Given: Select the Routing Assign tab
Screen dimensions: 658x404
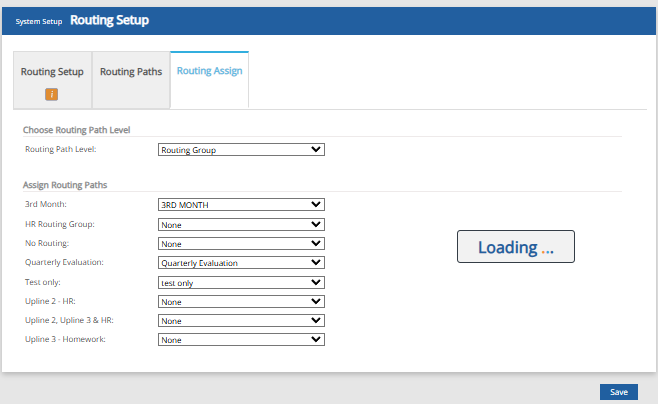Looking at the screenshot, I should [x=209, y=71].
